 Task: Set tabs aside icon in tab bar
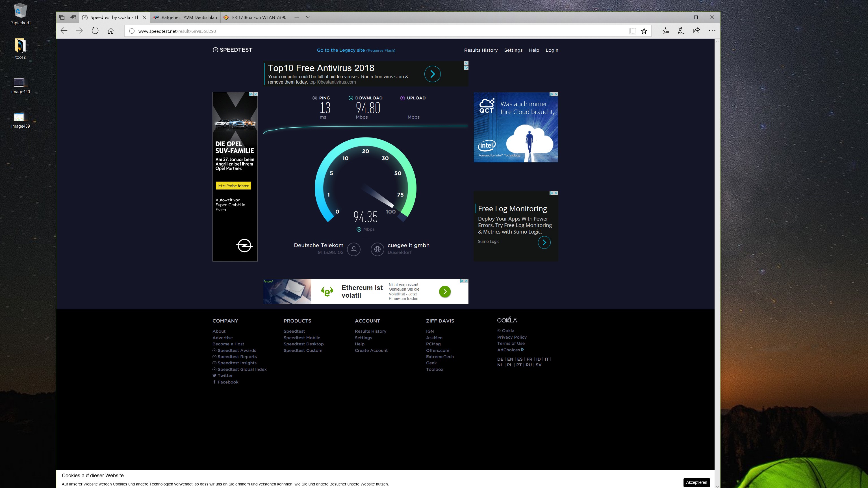pos(73,17)
